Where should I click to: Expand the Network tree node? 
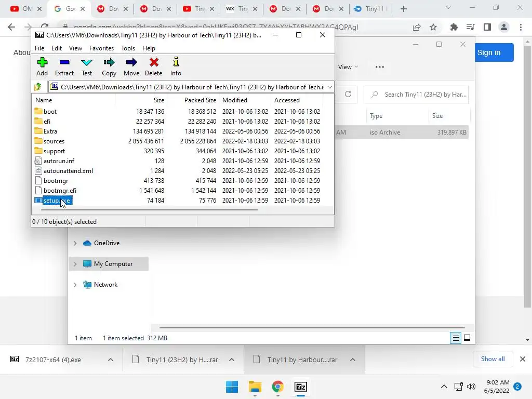coord(75,285)
